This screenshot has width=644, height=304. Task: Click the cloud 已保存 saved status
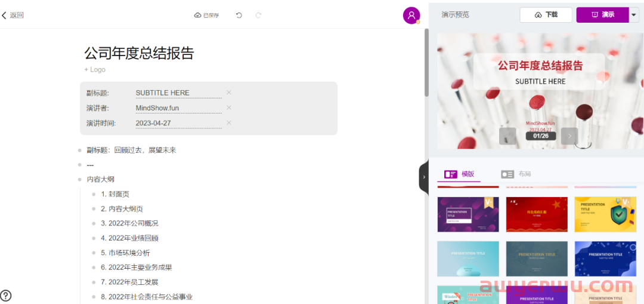click(206, 16)
